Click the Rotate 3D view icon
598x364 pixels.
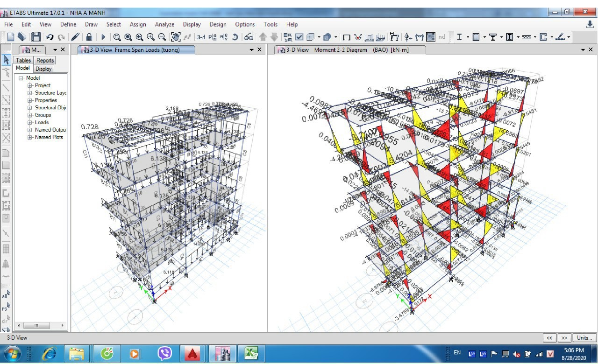coord(235,37)
